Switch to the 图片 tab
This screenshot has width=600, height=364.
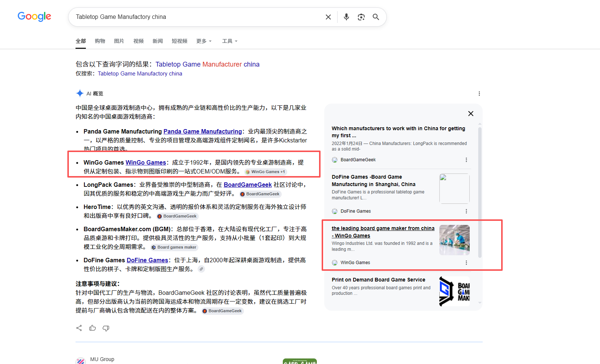119,41
